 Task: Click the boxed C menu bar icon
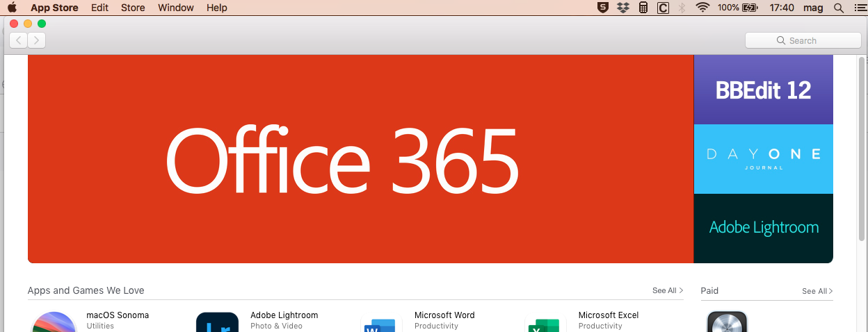[663, 8]
